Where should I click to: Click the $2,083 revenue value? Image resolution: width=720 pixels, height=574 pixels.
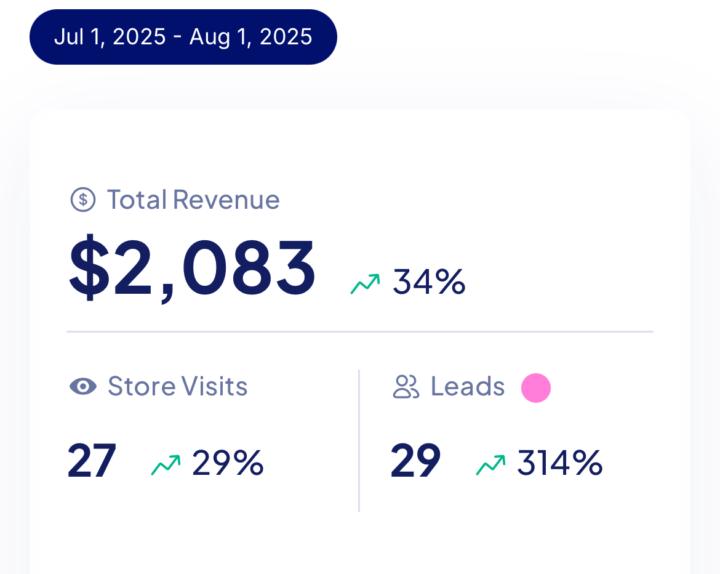click(x=192, y=268)
